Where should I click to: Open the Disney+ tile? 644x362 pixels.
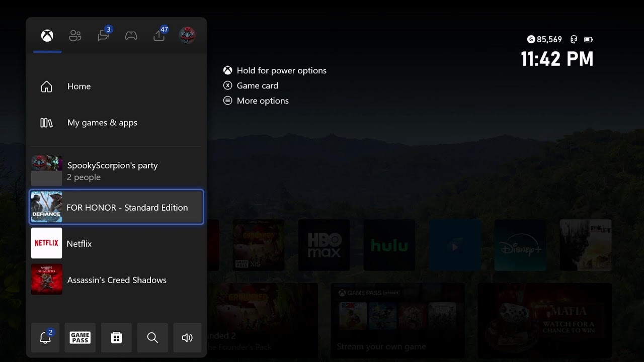click(520, 245)
